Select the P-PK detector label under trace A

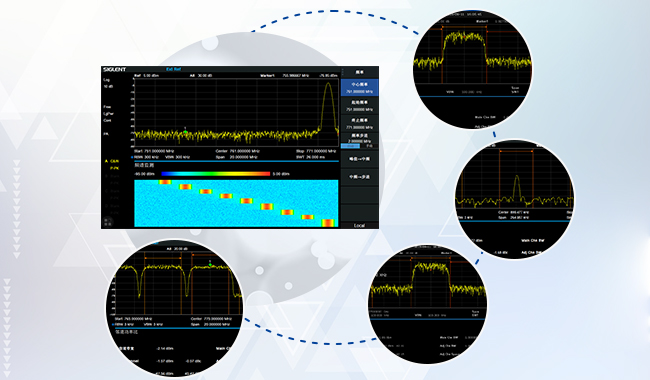tap(114, 168)
